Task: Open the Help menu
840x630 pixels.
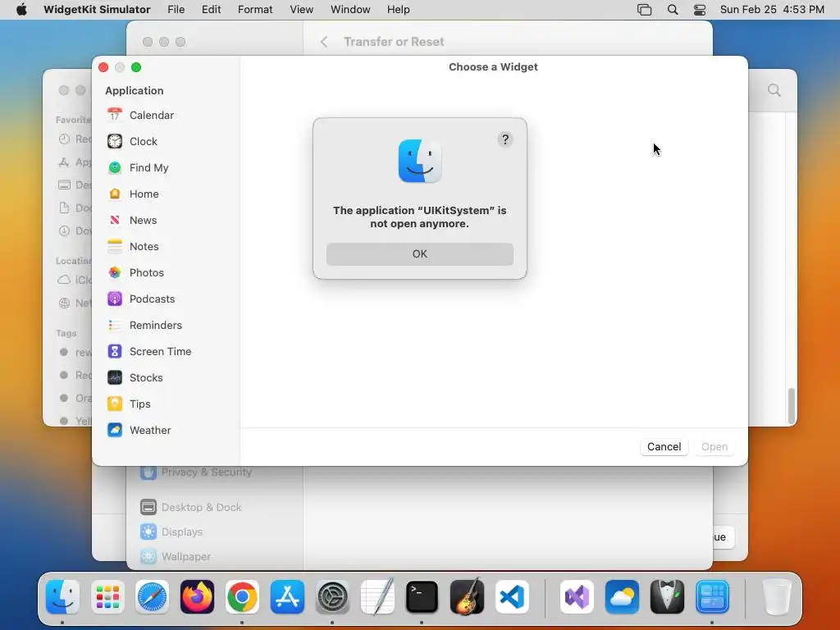Action: point(399,10)
